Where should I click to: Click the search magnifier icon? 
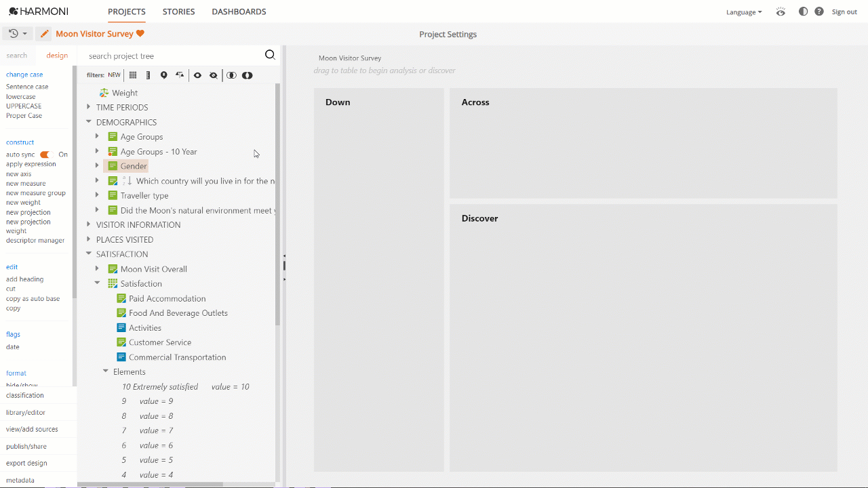click(270, 56)
